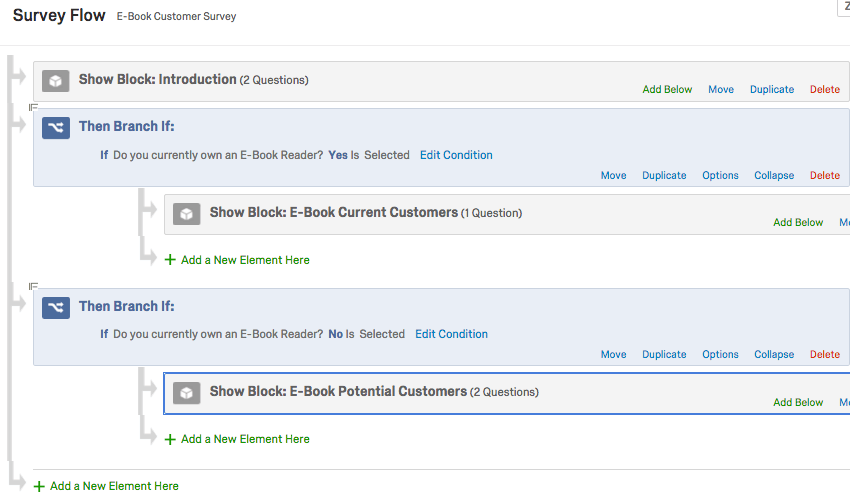Delete the Introduction block
Viewport: 850px width, 497px height.
[825, 90]
